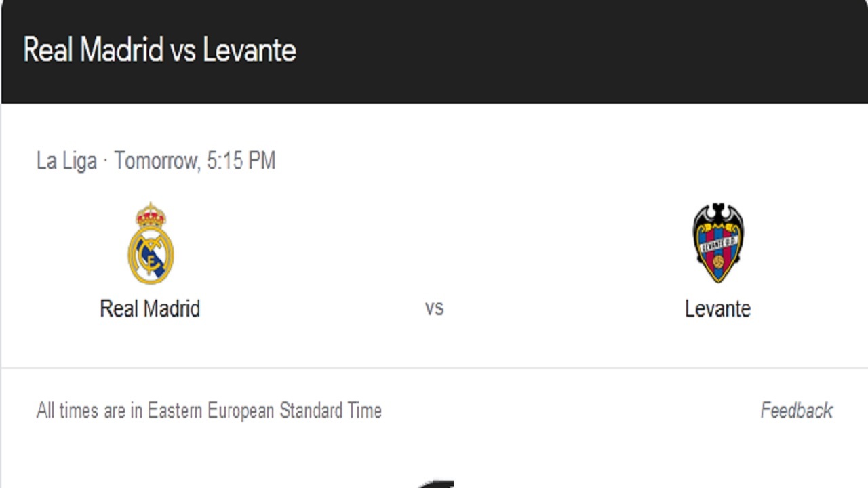The height and width of the screenshot is (488, 868).
Task: Select the 5:15 PM kick-off time
Action: pyautogui.click(x=241, y=161)
